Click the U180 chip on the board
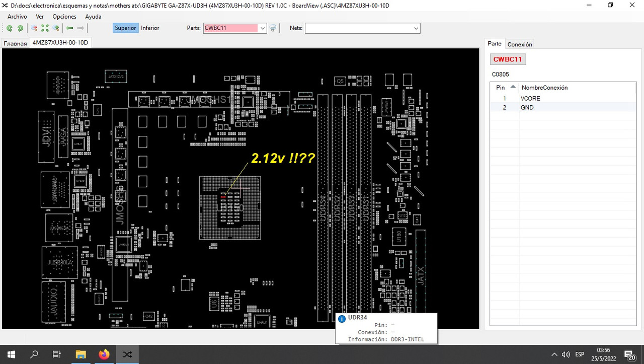The image size is (644, 364). click(398, 237)
